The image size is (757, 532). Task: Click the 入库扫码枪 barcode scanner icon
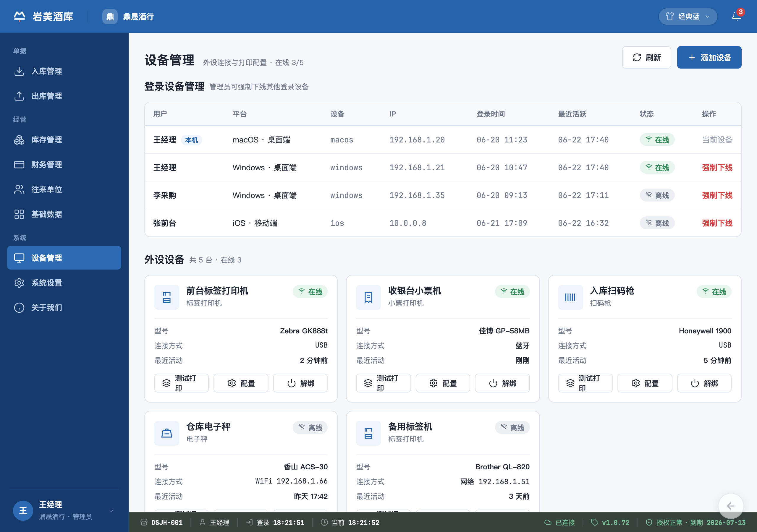570,297
